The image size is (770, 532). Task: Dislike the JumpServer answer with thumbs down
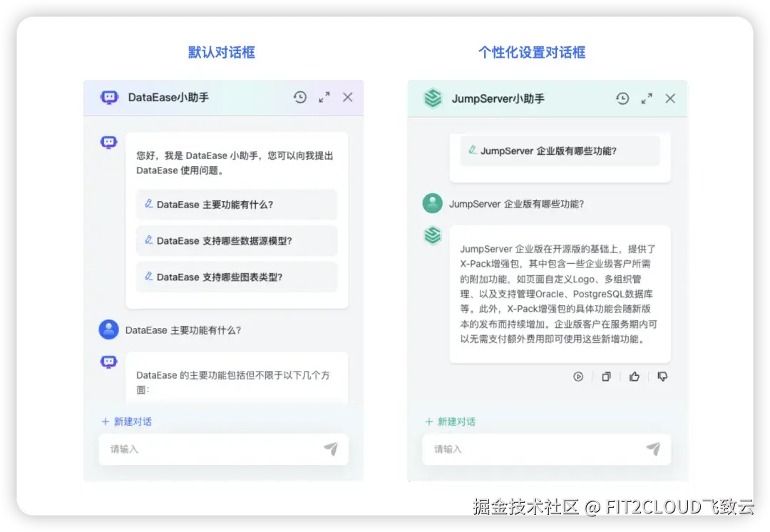[662, 377]
